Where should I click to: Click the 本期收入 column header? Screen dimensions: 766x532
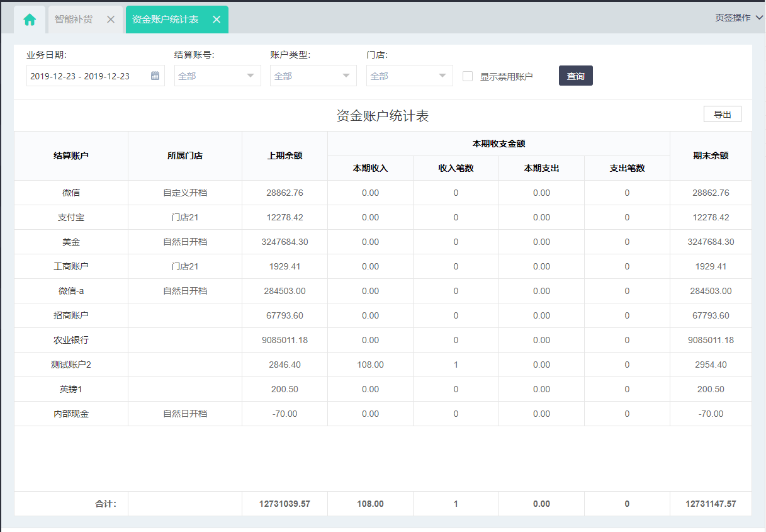coord(371,168)
